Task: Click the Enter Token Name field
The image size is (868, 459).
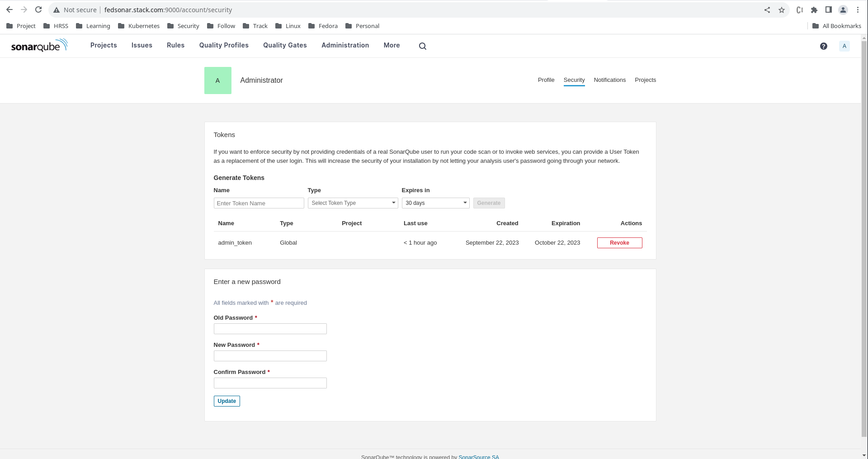Action: point(259,203)
